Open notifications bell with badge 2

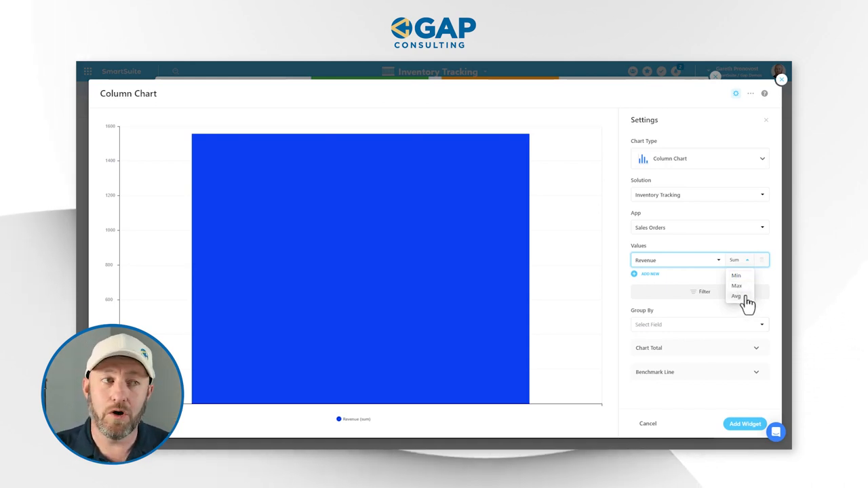[x=676, y=70]
